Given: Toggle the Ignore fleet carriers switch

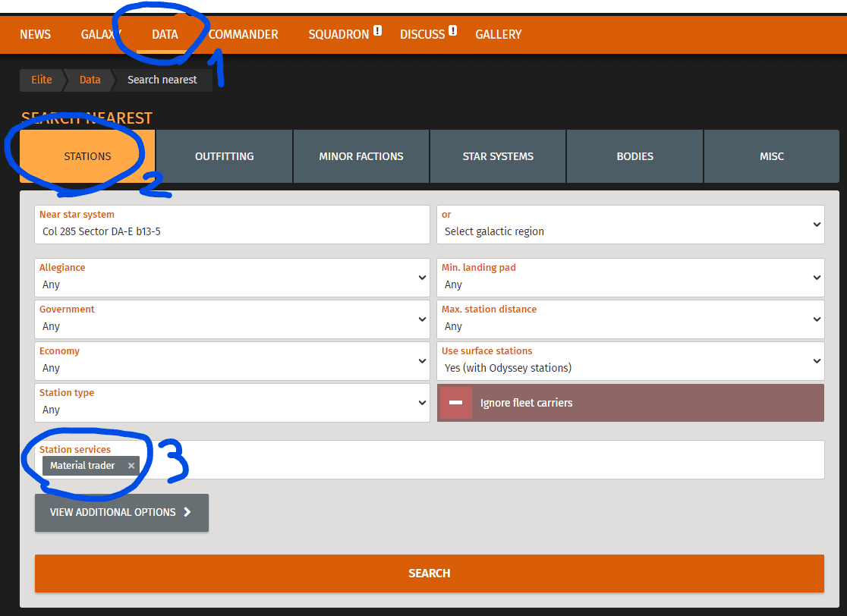Looking at the screenshot, I should pyautogui.click(x=456, y=403).
